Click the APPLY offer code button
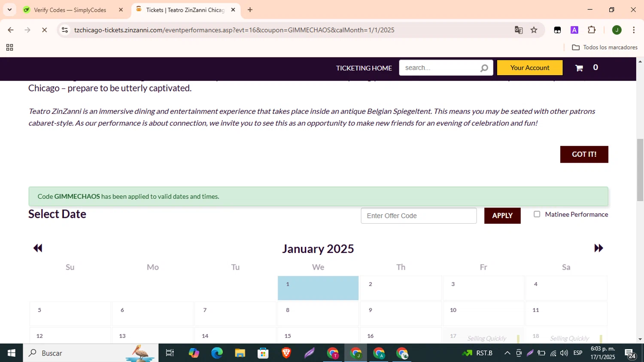 (502, 216)
